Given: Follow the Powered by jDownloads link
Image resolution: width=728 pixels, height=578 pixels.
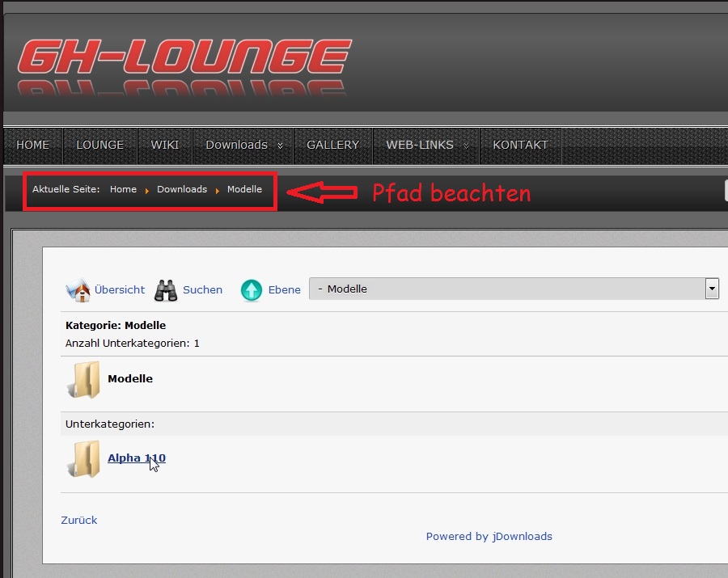Looking at the screenshot, I should (489, 536).
